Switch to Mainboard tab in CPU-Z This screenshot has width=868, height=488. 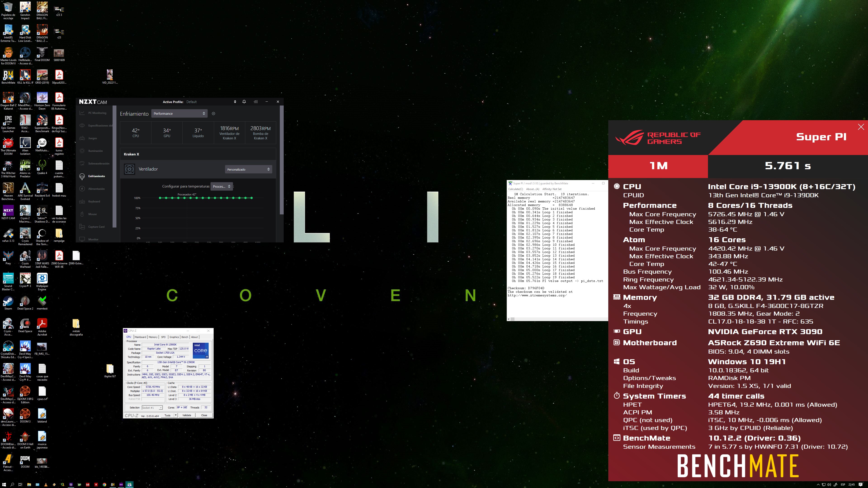pos(140,337)
